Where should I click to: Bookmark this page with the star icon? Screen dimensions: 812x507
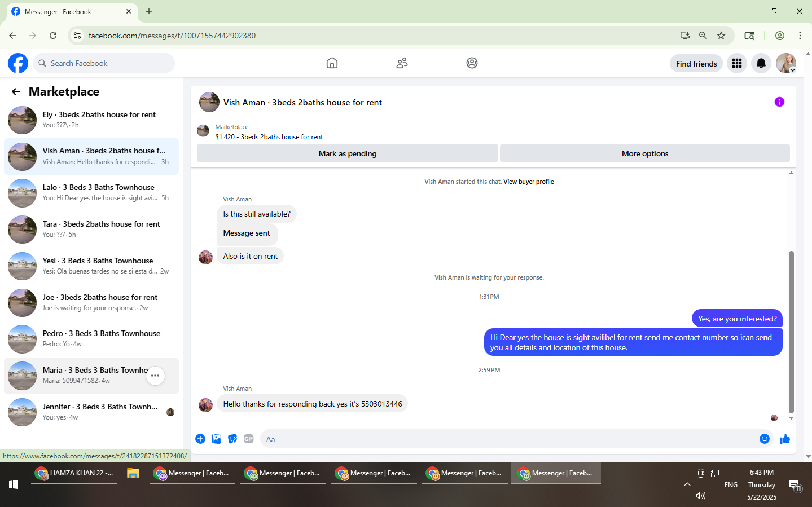coord(721,36)
